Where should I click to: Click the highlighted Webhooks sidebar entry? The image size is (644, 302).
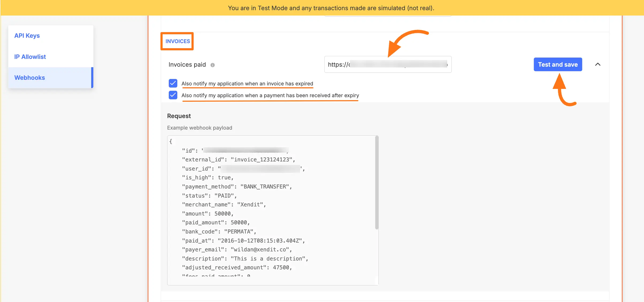point(29,78)
